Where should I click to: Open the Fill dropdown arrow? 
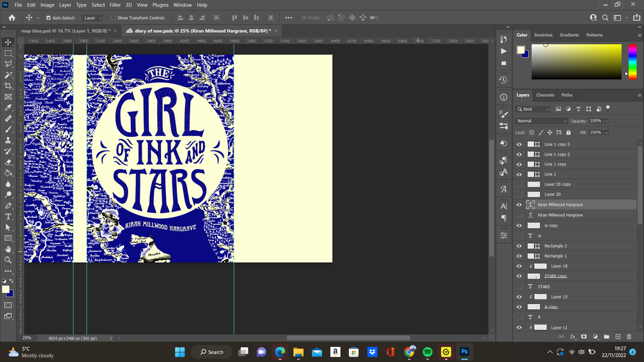coord(606,133)
